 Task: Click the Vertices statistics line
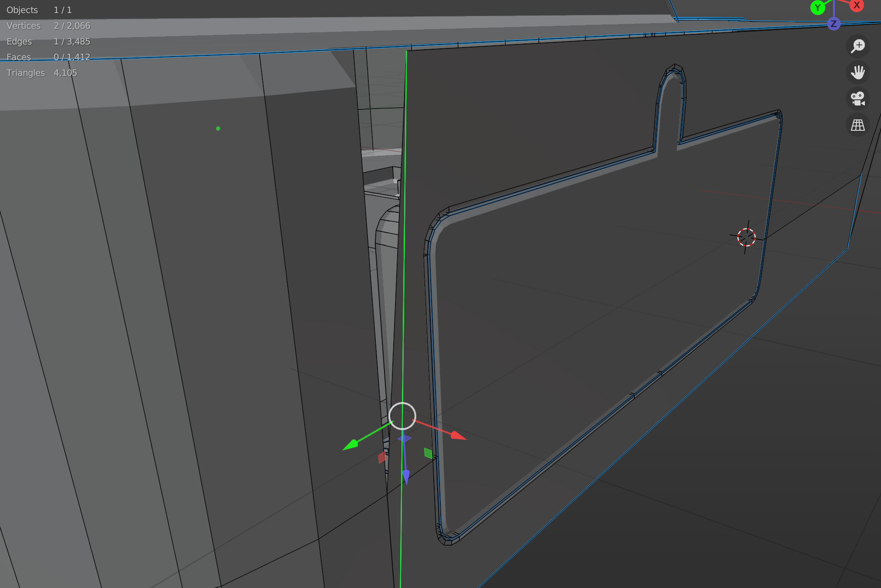(48, 26)
